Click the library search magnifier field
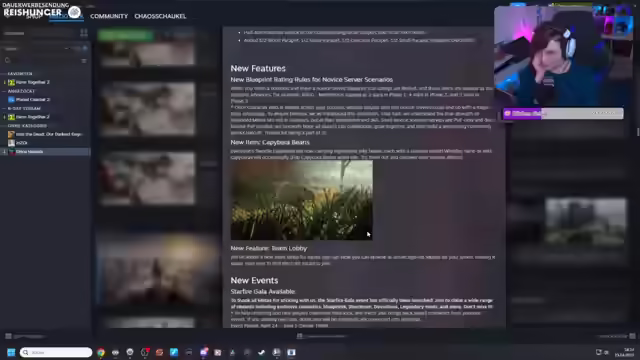Image resolution: width=640 pixels, height=360 pixels. tap(41, 60)
